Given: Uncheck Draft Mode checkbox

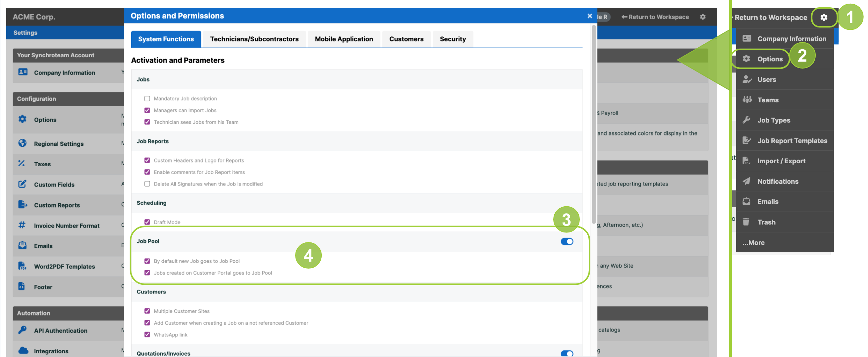Looking at the screenshot, I should click(147, 222).
